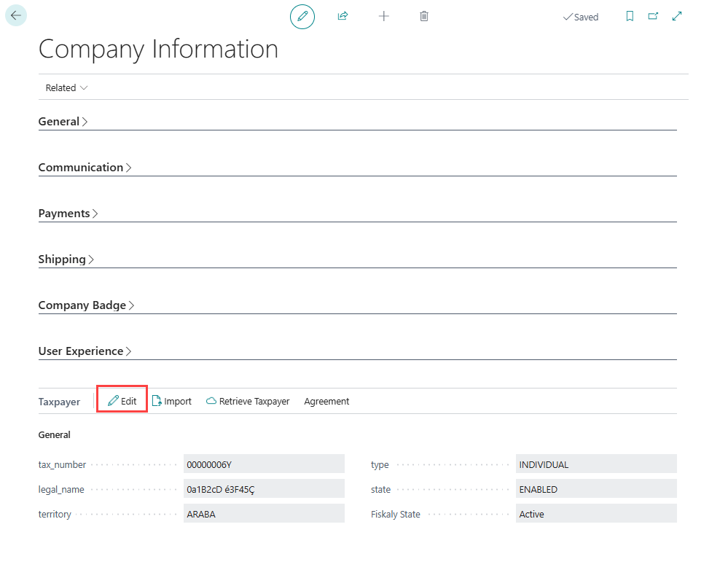Expand the General section
728x570 pixels.
click(63, 122)
